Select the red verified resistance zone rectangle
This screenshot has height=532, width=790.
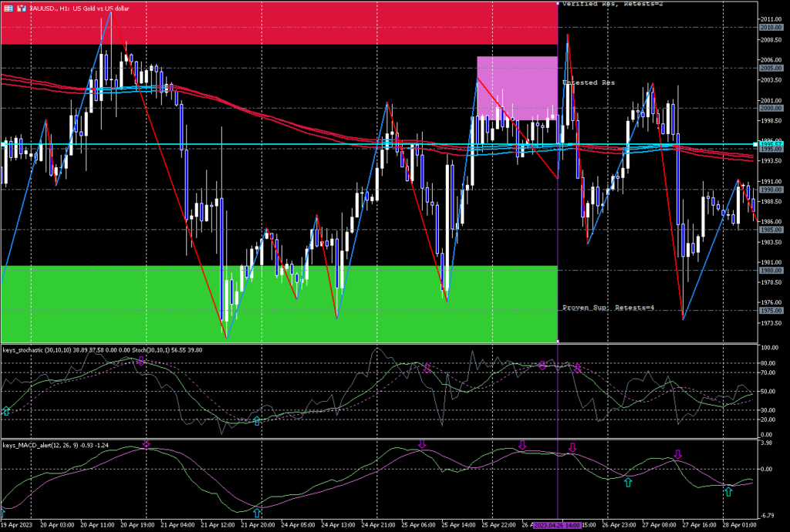279,23
